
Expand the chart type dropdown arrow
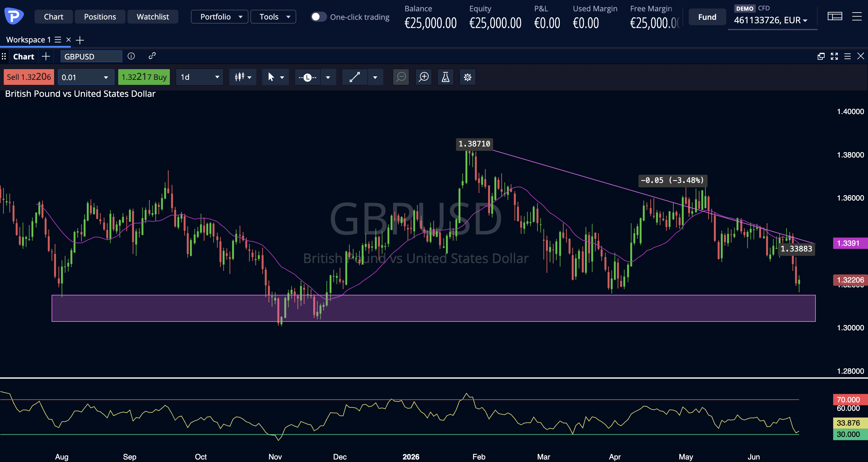(249, 77)
